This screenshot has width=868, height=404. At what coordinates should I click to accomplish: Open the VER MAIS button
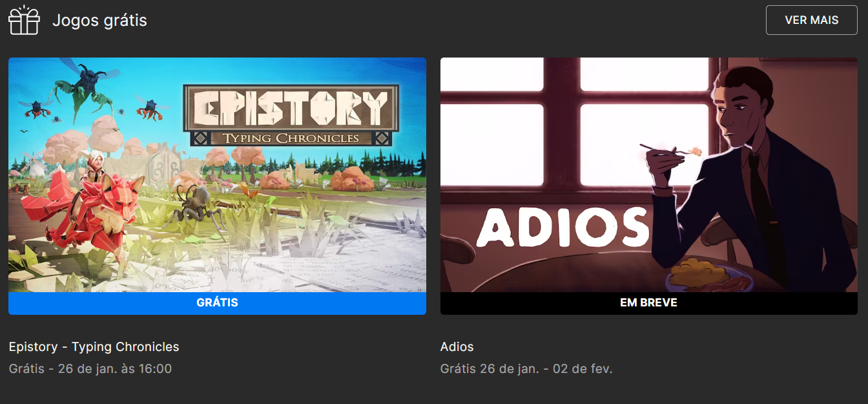(x=812, y=20)
